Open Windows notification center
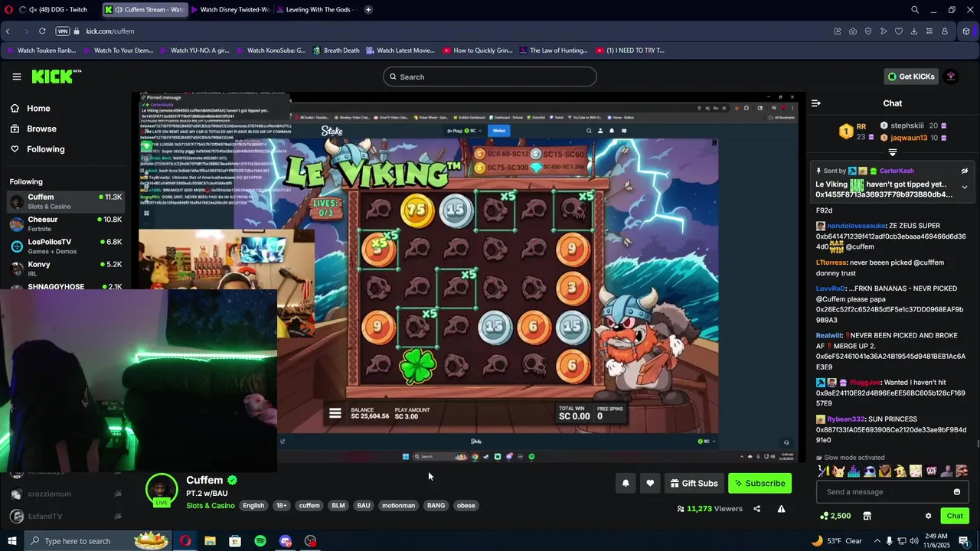Screen dimensions: 980x551 tap(964, 541)
